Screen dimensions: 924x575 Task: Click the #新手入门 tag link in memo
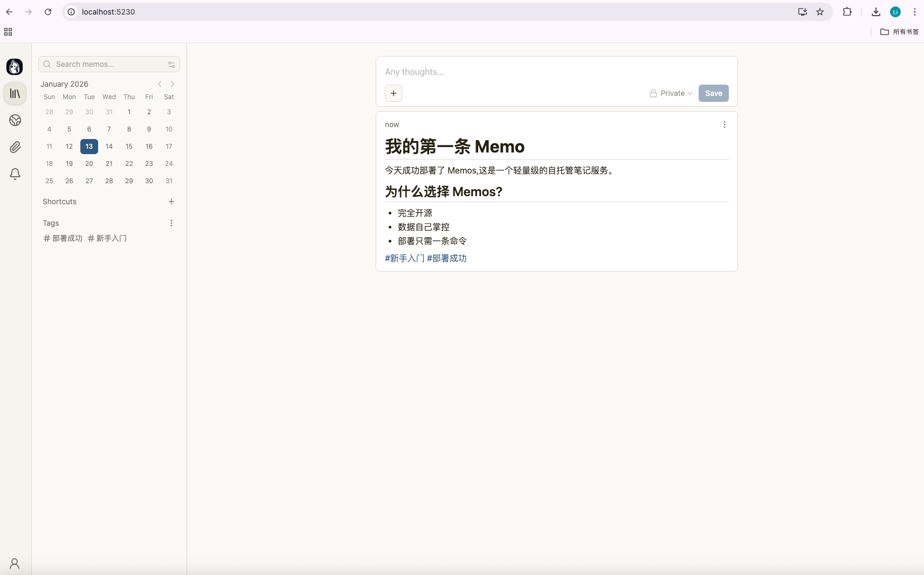[404, 258]
